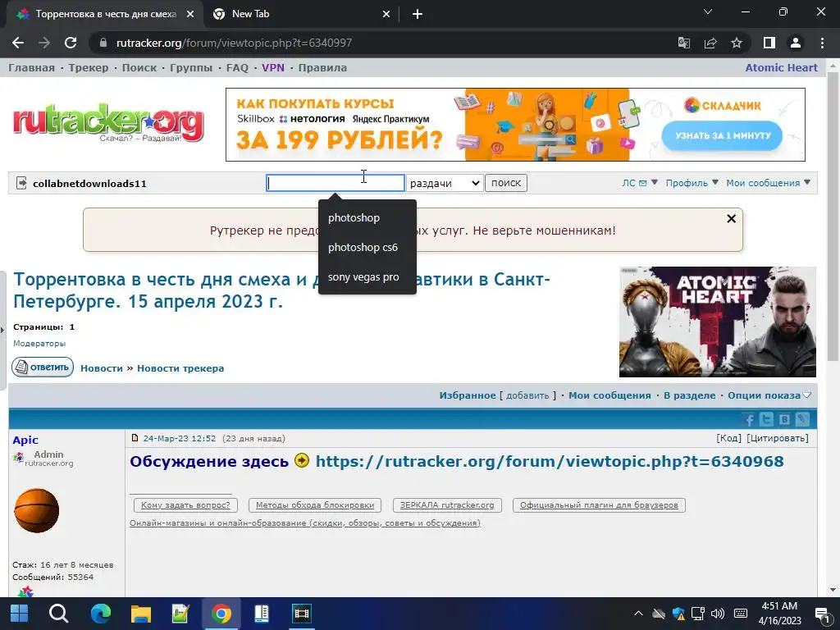Open Поиск in top navigation

point(139,67)
